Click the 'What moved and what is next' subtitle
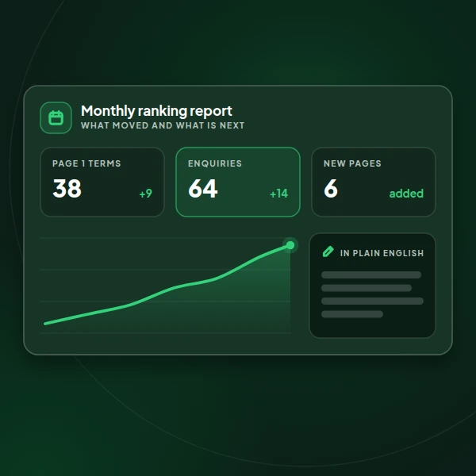Screen dimensions: 476x476 163,125
